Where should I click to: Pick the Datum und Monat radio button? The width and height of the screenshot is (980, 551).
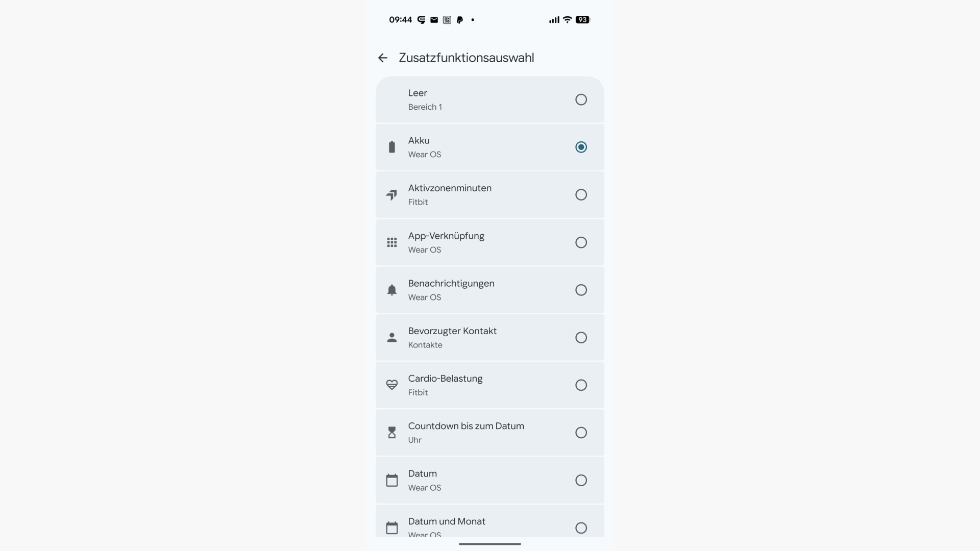581,528
